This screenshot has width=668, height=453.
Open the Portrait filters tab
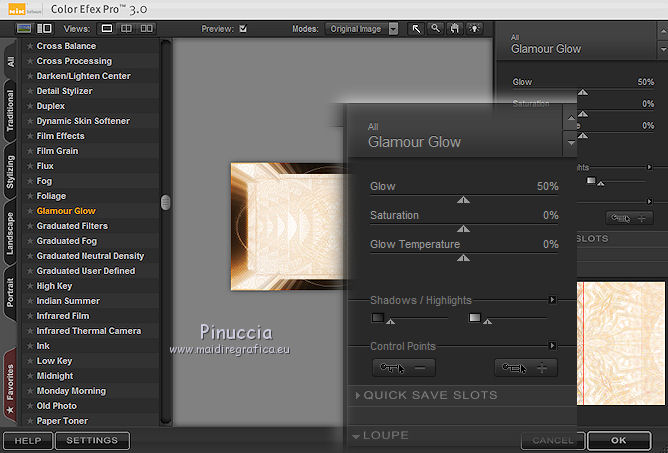coord(10,292)
